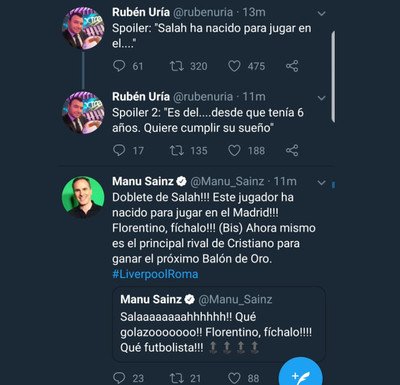Open options chevron on Spoiler 2 tweet
The image size is (400, 385).
[322, 98]
